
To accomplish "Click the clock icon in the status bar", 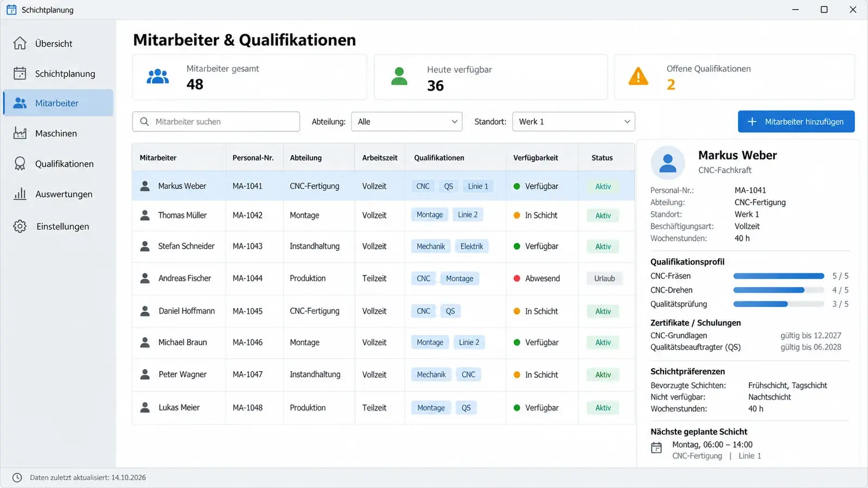I will pyautogui.click(x=17, y=478).
